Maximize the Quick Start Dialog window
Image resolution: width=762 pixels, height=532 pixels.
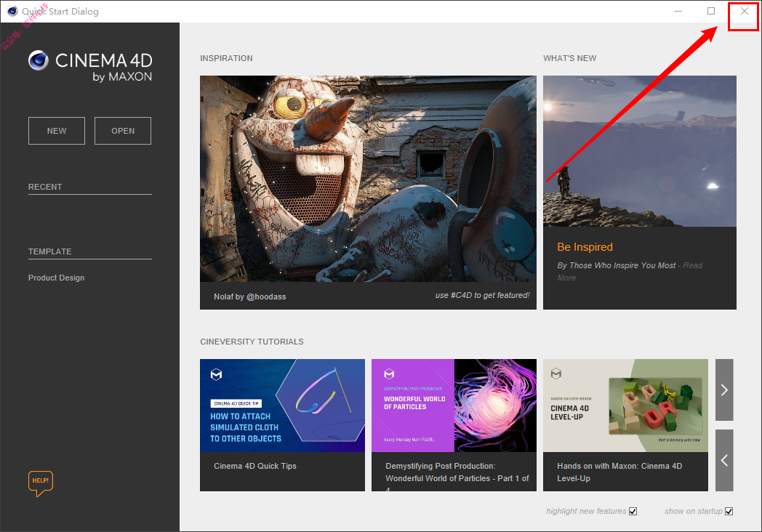coord(711,11)
